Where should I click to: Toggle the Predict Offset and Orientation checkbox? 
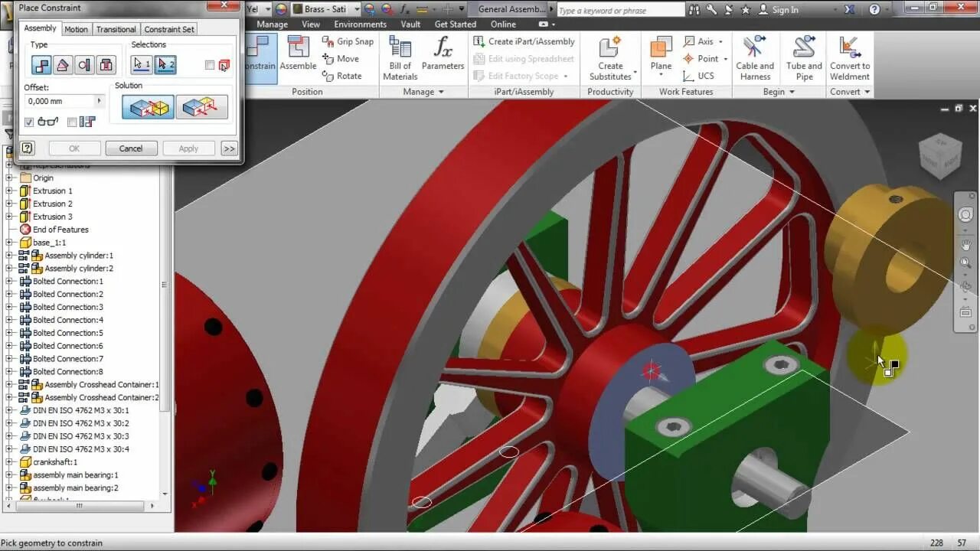72,122
